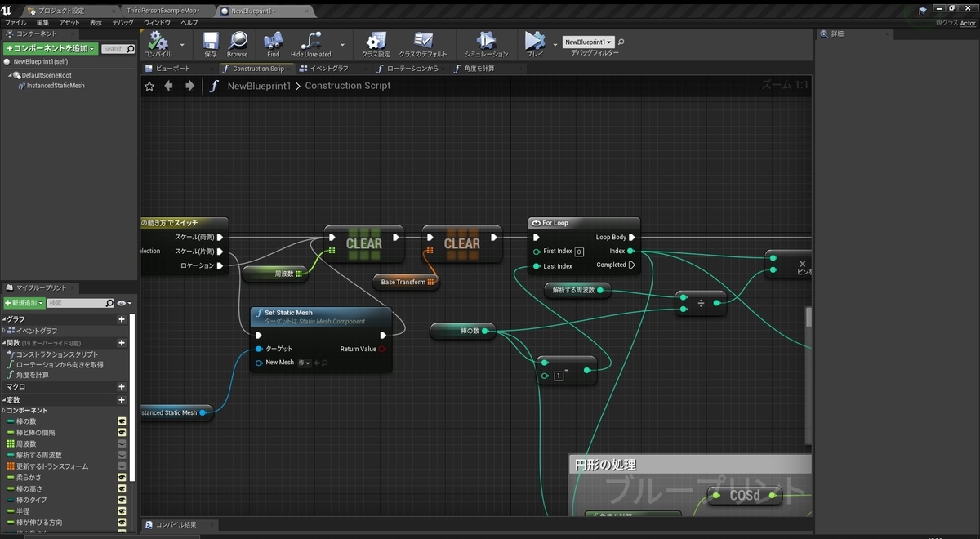Image resolution: width=980 pixels, height=539 pixels.
Task: Open the New Mesh 棒 asset dropdown
Action: pos(305,363)
